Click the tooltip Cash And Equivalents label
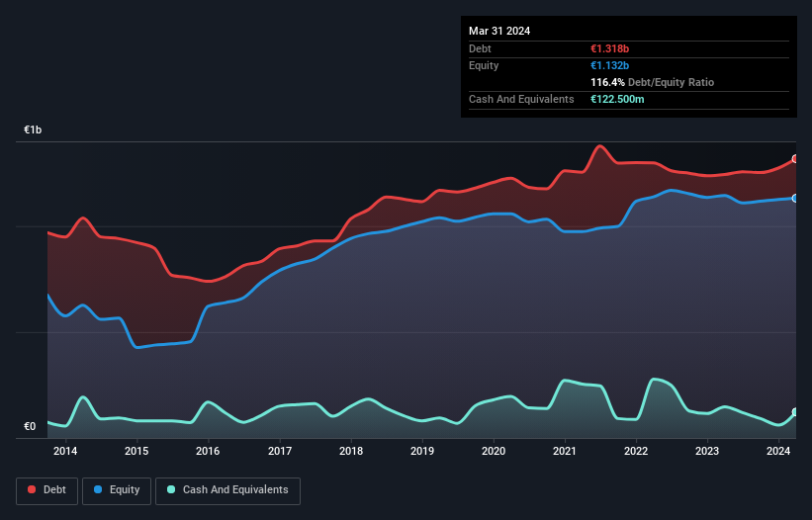 [x=521, y=99]
